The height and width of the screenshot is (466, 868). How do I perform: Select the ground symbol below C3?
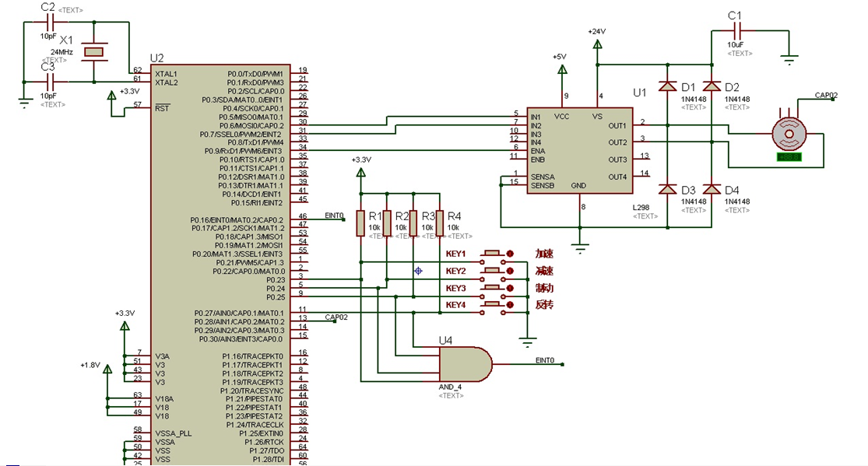[24, 103]
